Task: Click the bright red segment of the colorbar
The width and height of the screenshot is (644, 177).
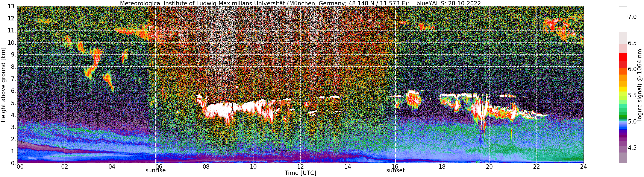Action: click(623, 57)
